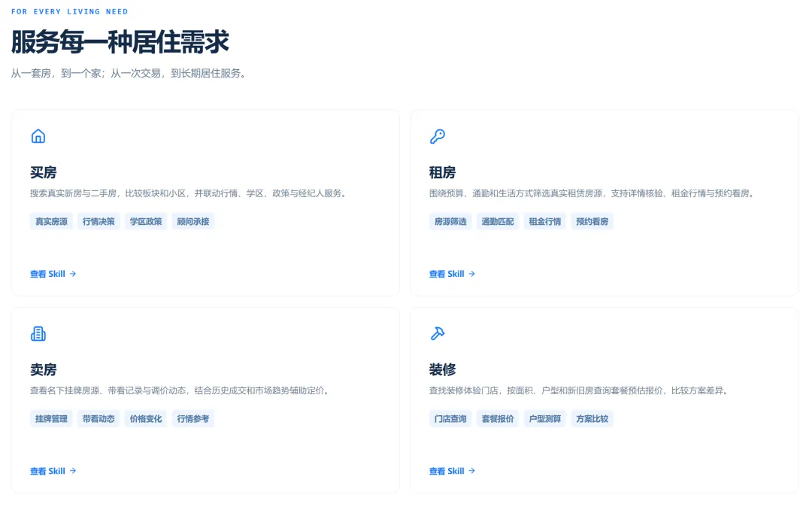Click the 卖房 card title
The height and width of the screenshot is (507, 812).
point(44,370)
